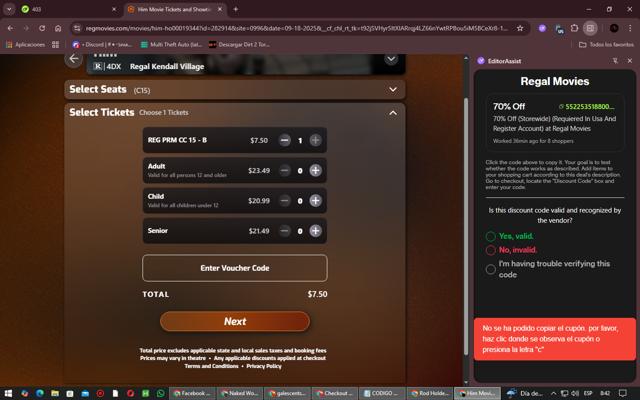Decrease REG PRM CC 15 - B ticket count
This screenshot has height=400, width=640.
284,140
